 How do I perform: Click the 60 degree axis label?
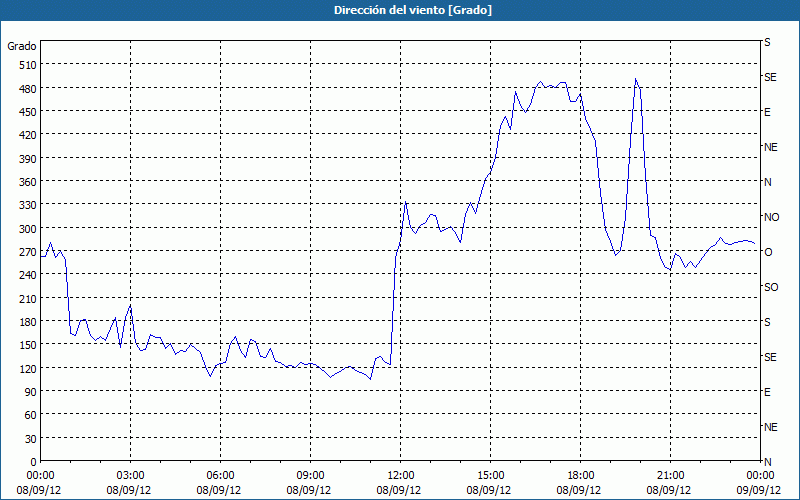click(31, 415)
